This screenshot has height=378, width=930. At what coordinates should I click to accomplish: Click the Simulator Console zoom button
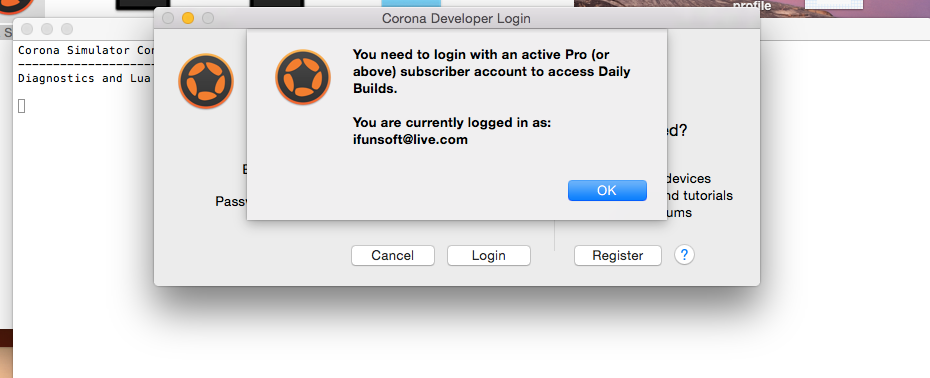tap(67, 29)
